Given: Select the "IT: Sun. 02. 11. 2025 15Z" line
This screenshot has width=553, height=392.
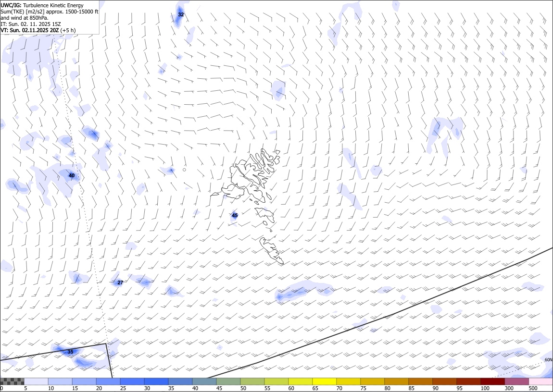Looking at the screenshot, I should click(x=31, y=24).
